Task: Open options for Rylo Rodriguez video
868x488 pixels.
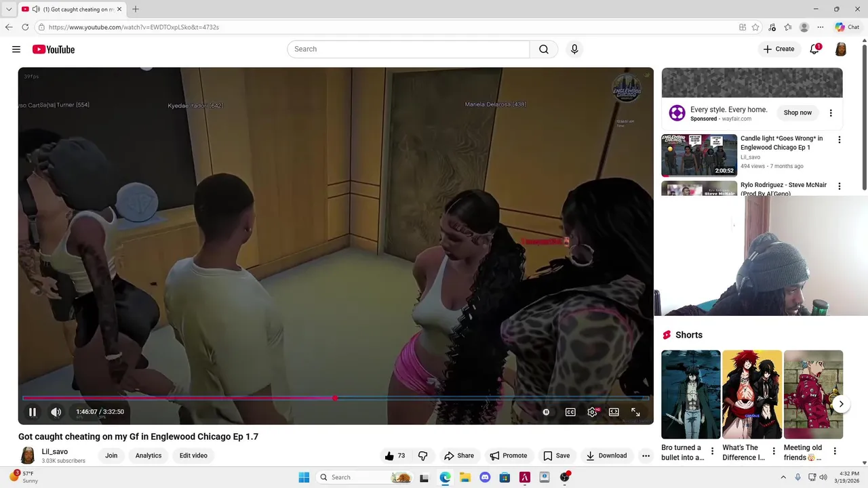Action: [x=839, y=186]
